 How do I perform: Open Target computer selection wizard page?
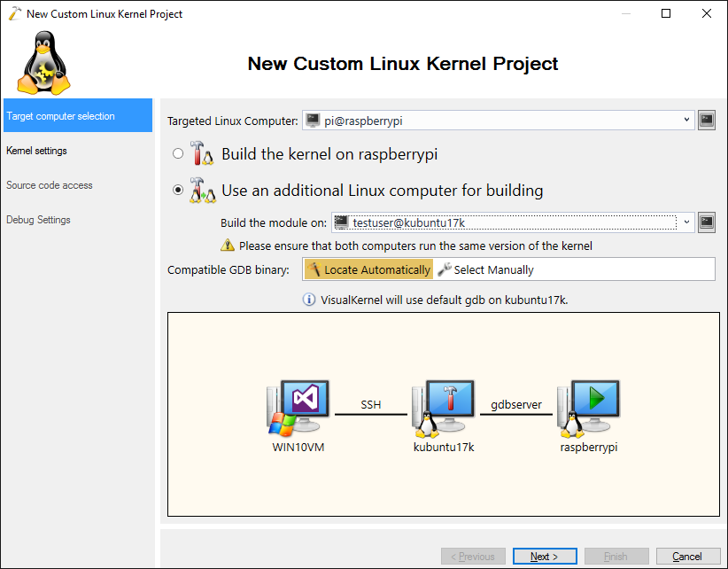coord(78,115)
